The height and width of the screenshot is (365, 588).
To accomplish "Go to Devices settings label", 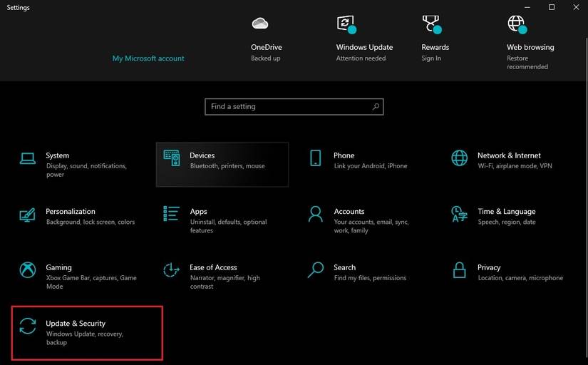I will (202, 155).
